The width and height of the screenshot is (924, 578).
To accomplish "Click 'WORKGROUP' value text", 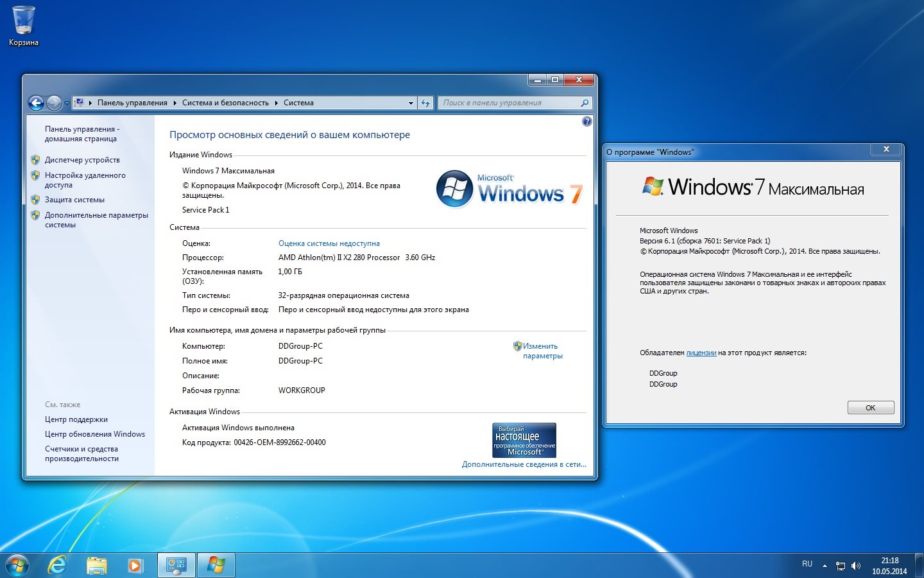I will pos(302,390).
